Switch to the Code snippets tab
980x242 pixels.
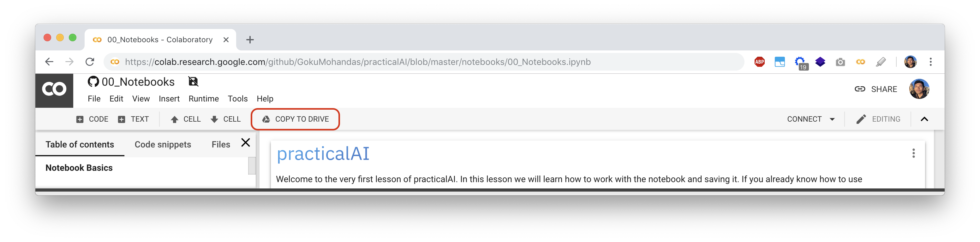pos(163,145)
